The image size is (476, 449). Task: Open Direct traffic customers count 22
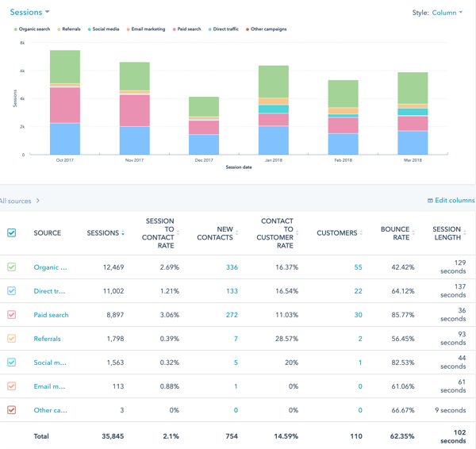[359, 291]
